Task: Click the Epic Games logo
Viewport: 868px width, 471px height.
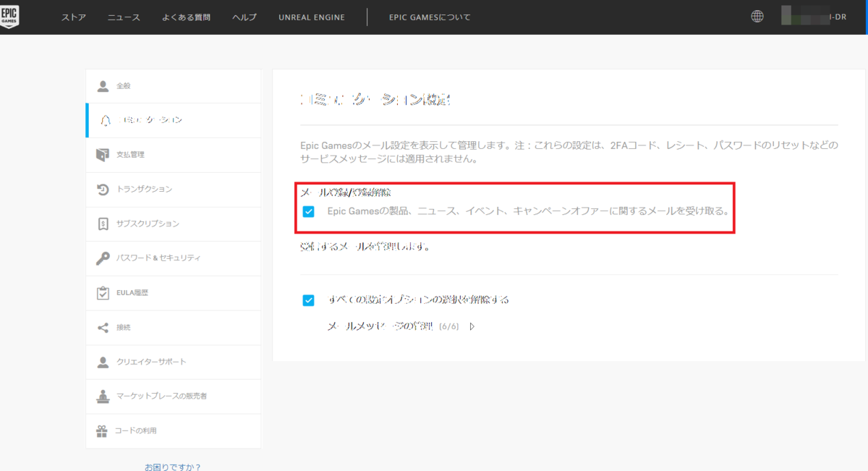Action: tap(10, 17)
